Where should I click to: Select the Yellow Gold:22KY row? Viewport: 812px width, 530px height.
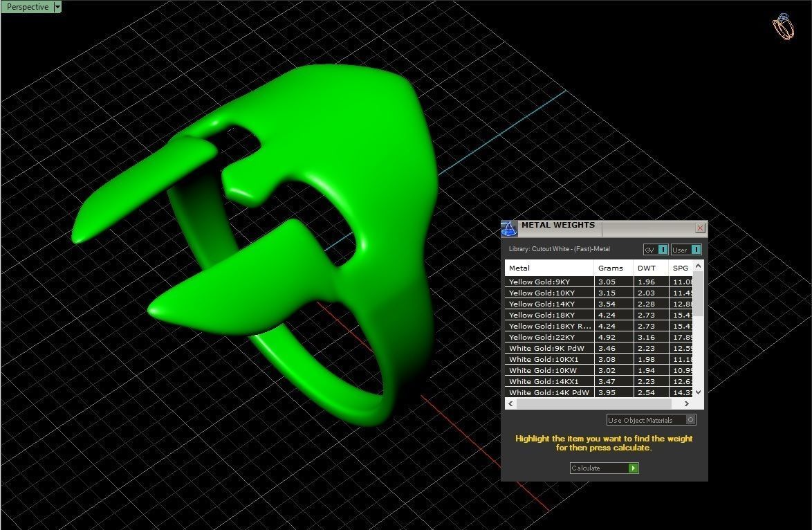tap(599, 337)
